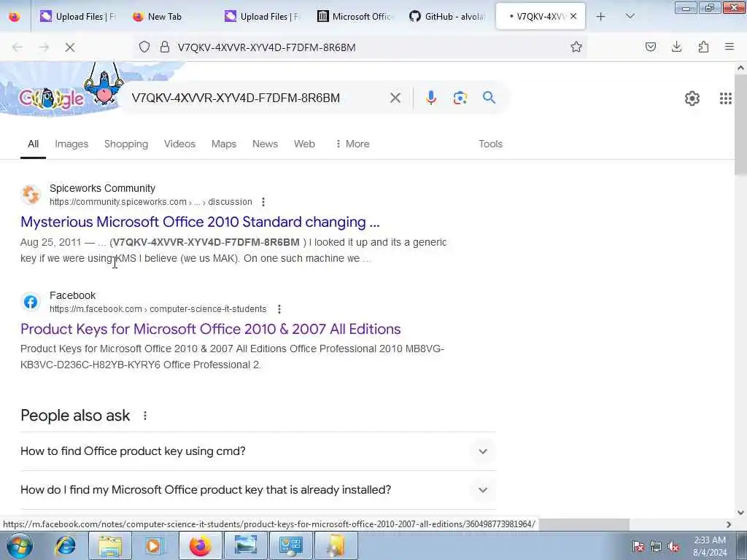Switch to first Upload Files tab
Screen dimensions: 747x560
coord(77,17)
